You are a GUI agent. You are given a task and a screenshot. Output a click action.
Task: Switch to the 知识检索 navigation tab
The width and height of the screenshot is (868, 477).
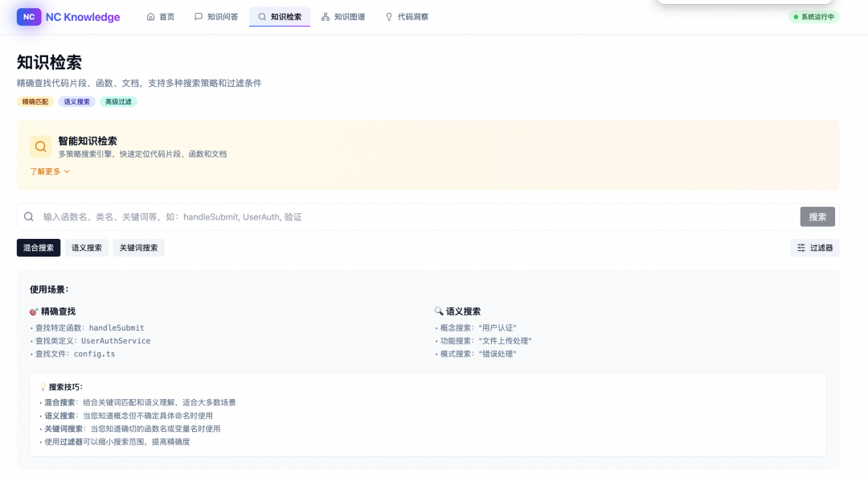279,16
